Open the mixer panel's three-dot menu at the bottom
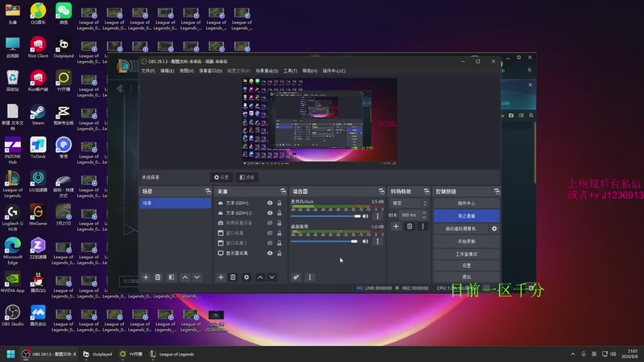The image size is (644, 362). [310, 278]
